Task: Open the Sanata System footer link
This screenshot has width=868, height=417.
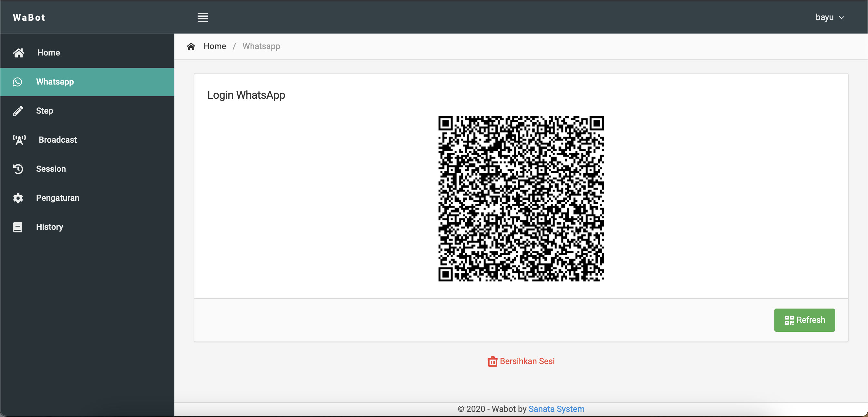Action: (556, 409)
